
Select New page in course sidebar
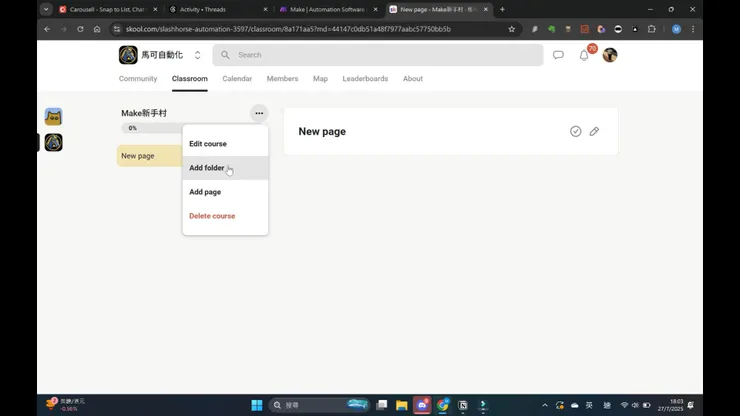tap(150, 156)
